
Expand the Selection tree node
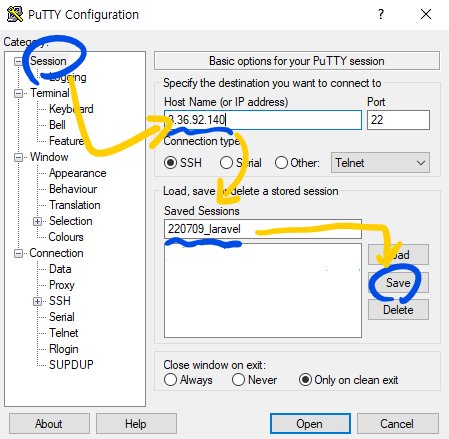(37, 221)
